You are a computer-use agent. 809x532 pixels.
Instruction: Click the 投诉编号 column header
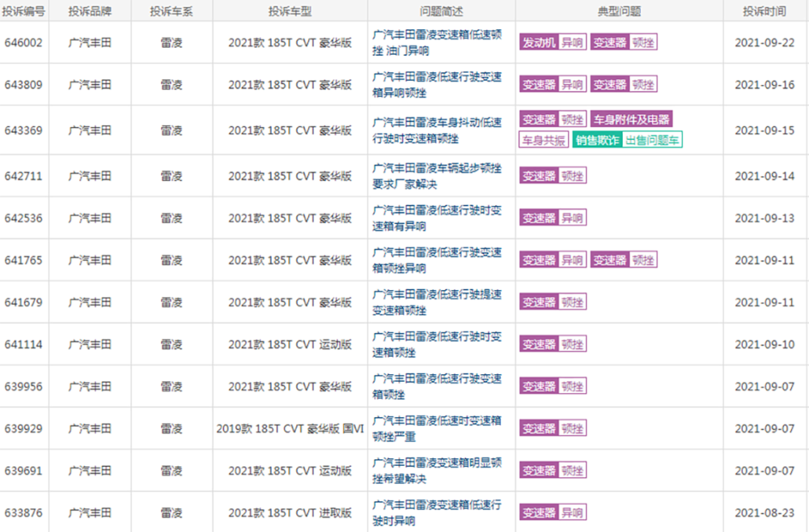(x=23, y=11)
